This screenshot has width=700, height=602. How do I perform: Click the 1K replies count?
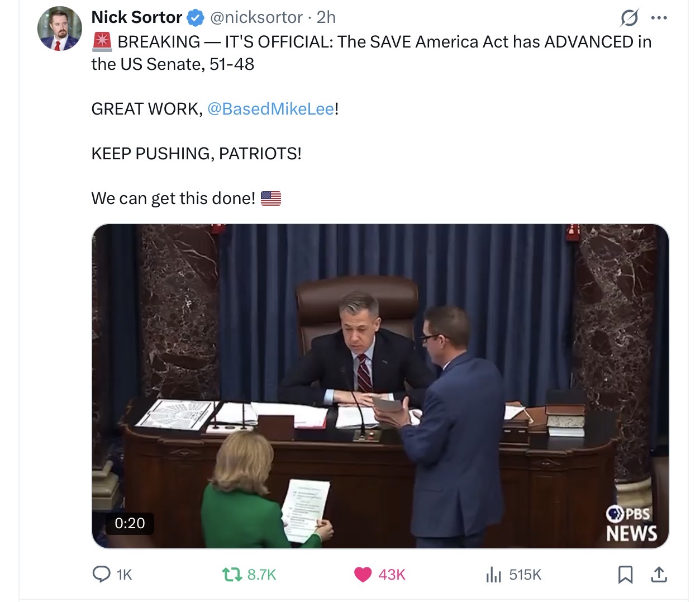125,575
